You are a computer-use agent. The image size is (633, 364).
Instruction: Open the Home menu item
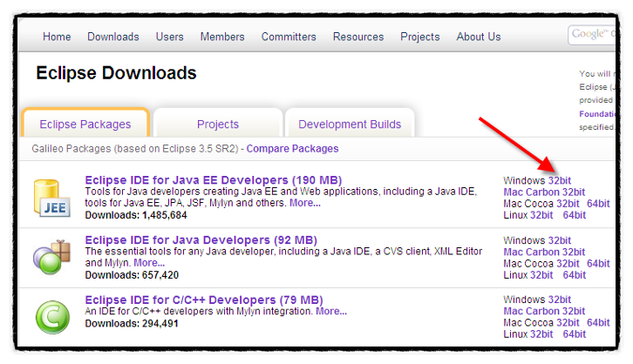coord(57,37)
